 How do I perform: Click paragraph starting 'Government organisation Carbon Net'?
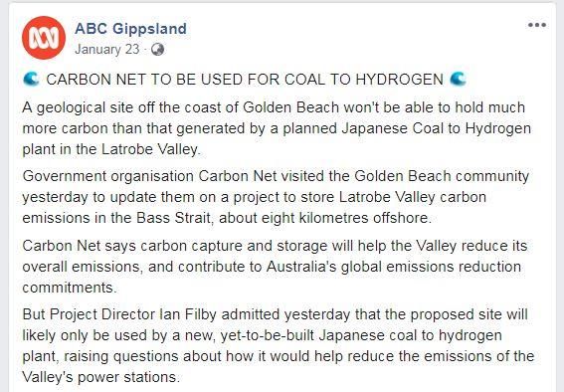point(276,197)
